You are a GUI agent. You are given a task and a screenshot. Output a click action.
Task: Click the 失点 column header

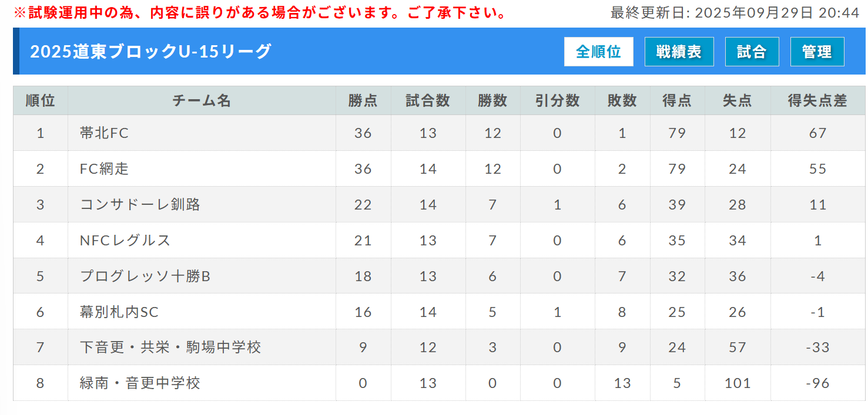tap(737, 101)
